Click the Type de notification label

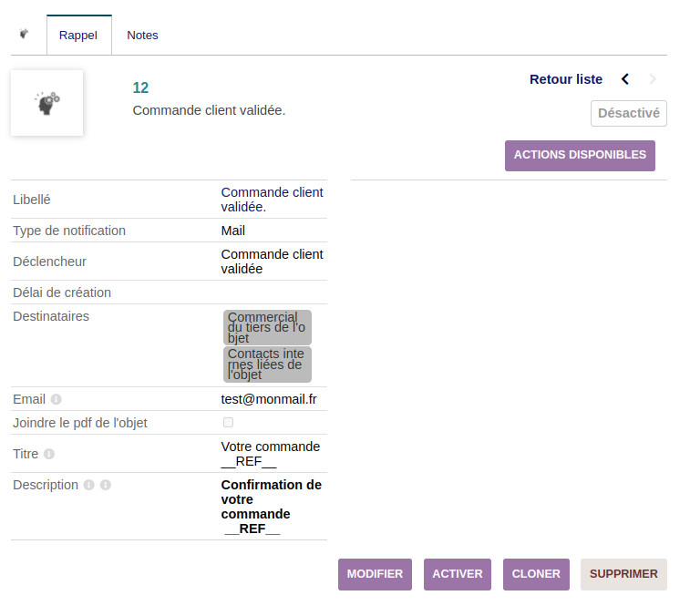pos(69,231)
